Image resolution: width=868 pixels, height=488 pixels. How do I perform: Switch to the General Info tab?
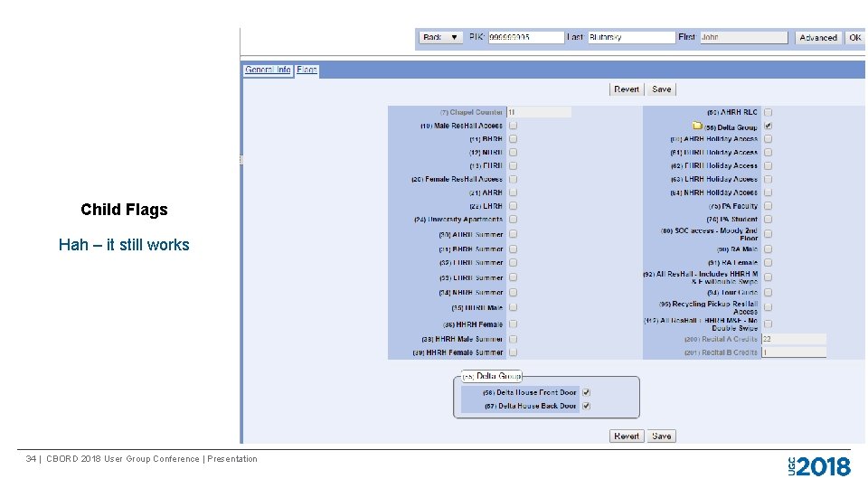[x=268, y=70]
